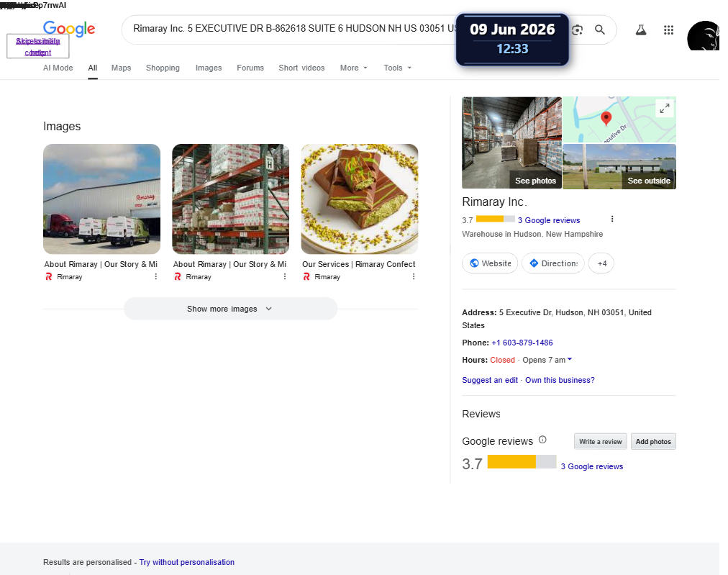This screenshot has height=575, width=728.
Task: Expand the Tools dropdown
Action: click(397, 68)
